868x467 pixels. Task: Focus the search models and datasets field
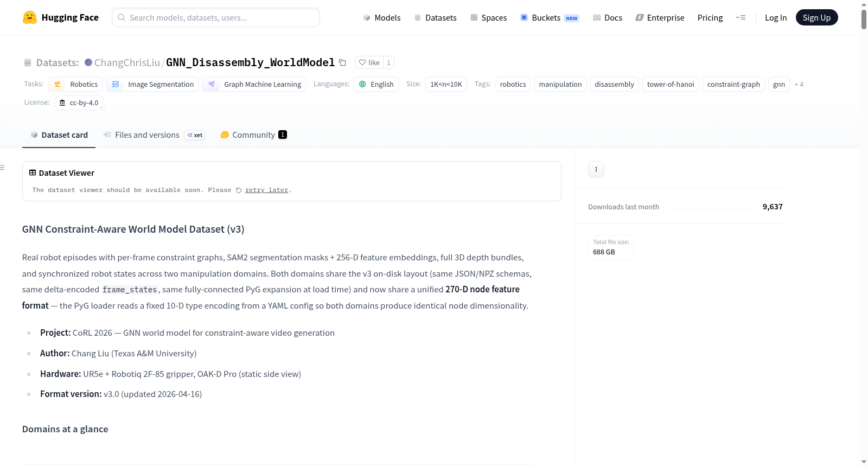216,17
